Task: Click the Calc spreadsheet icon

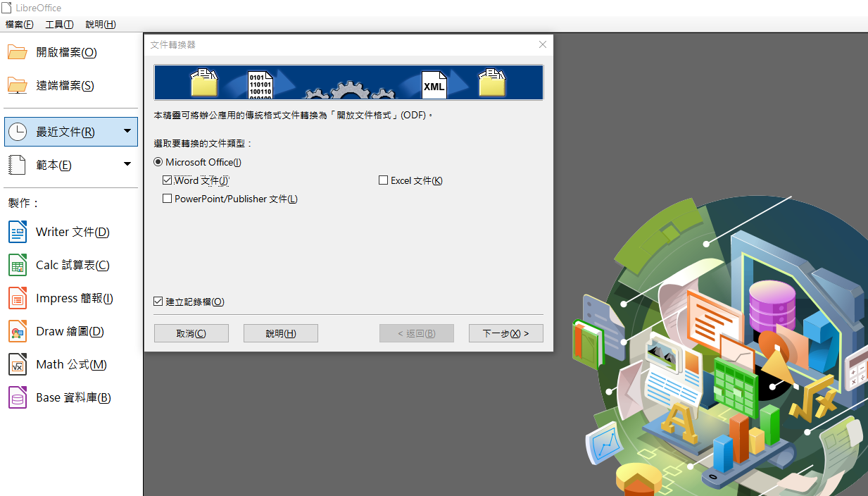Action: pos(18,265)
